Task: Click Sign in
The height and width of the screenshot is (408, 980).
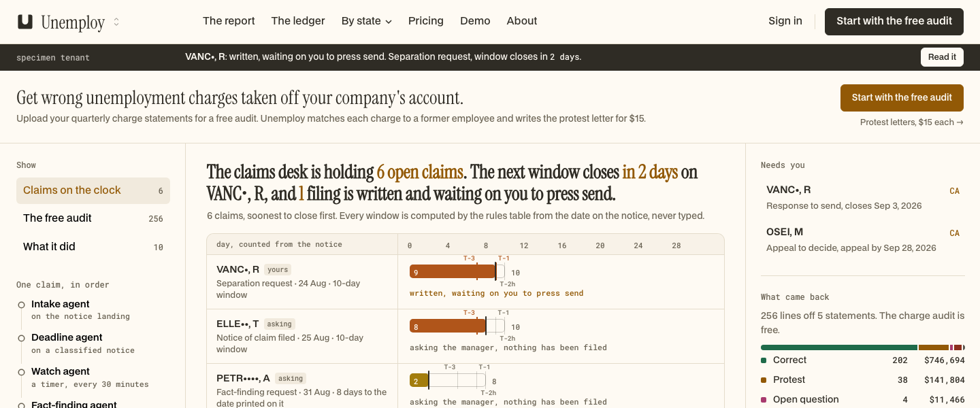Action: pyautogui.click(x=785, y=21)
